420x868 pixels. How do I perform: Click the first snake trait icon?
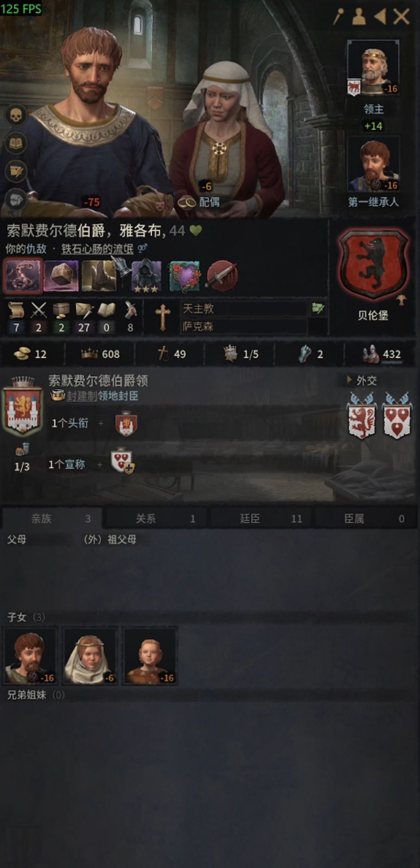[x=23, y=276]
